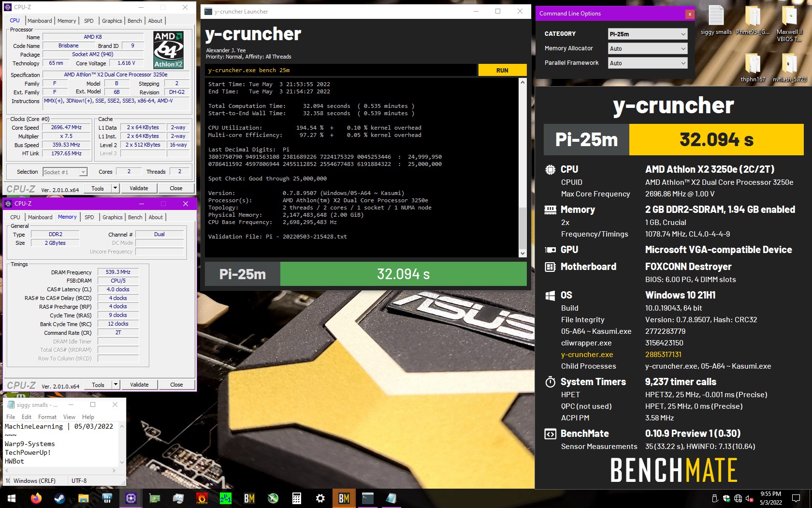Image resolution: width=812 pixels, height=508 pixels.
Task: Switch to Mainboard tab in top CPU-Z
Action: pos(40,21)
